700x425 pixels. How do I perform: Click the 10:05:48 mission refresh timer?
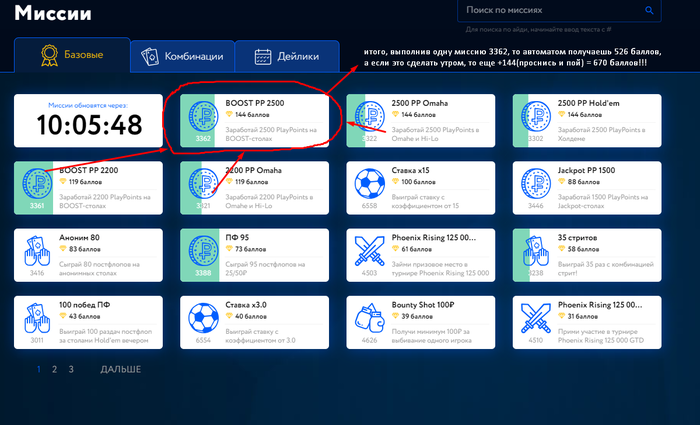[89, 125]
